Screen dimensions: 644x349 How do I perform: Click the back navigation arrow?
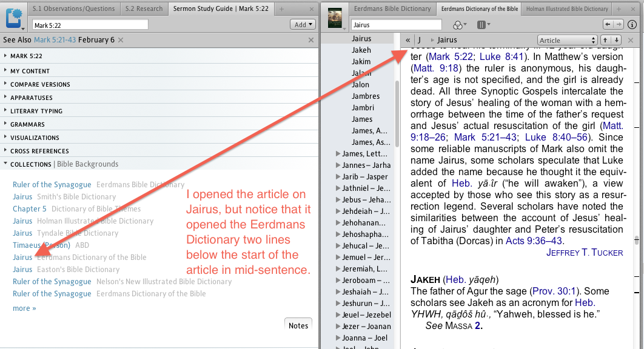coord(608,25)
